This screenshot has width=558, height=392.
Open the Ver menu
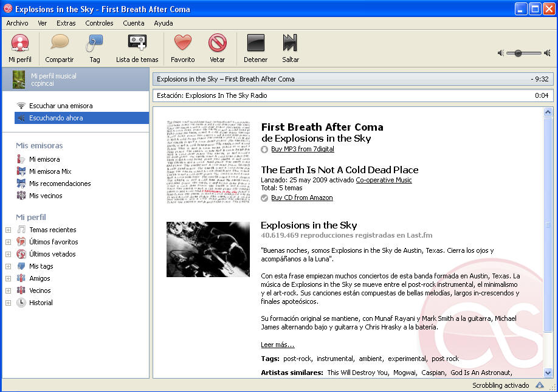point(43,23)
